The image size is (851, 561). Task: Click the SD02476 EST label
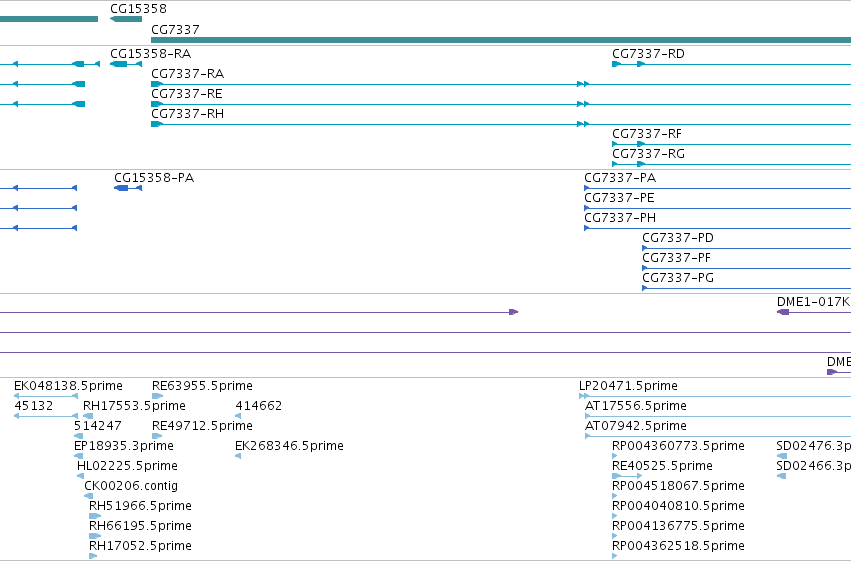[x=813, y=446]
